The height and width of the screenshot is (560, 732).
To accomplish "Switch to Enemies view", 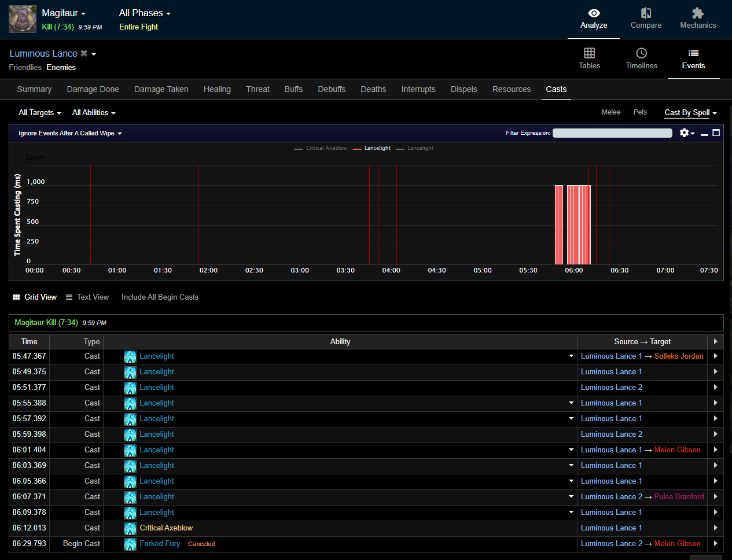I will click(61, 68).
